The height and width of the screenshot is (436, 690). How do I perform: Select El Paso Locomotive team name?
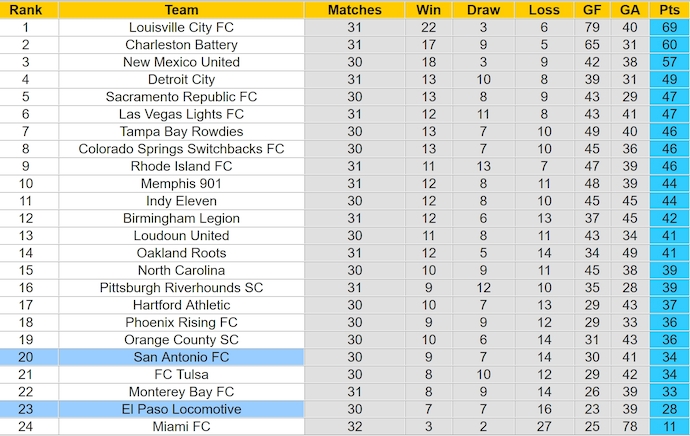[x=181, y=409]
